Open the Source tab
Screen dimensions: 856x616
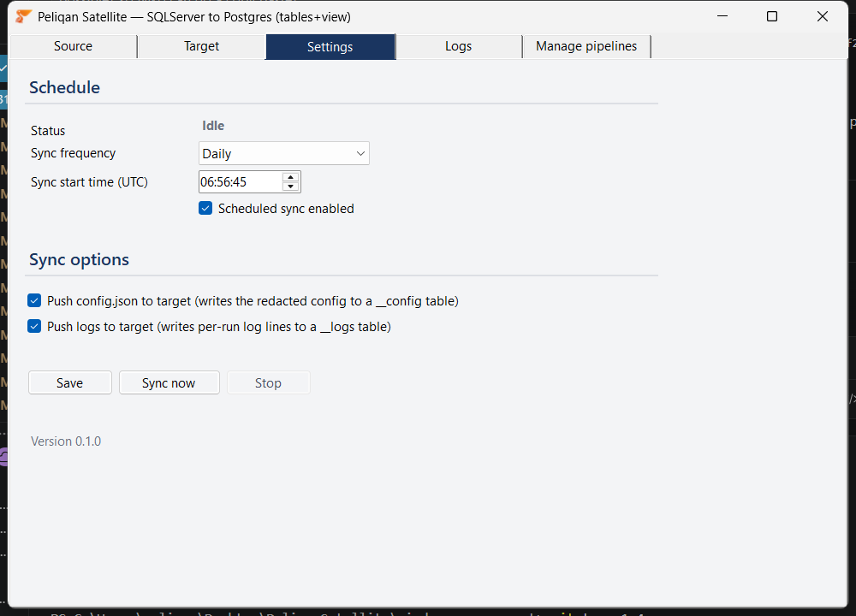click(x=73, y=46)
